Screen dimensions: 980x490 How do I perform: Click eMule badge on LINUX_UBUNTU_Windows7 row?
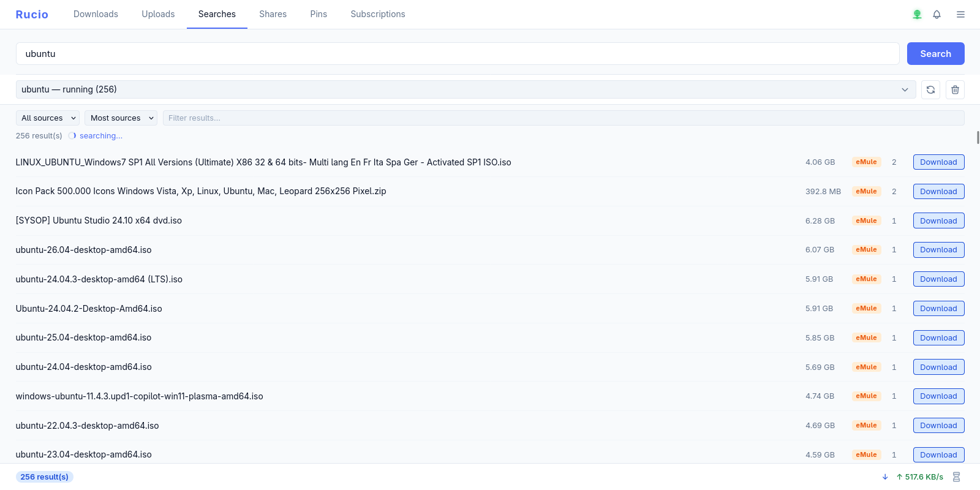866,162
